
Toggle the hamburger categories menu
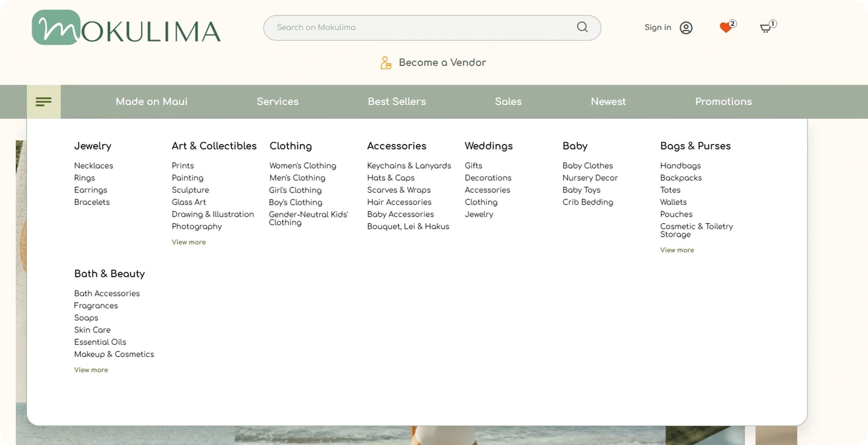click(x=44, y=101)
